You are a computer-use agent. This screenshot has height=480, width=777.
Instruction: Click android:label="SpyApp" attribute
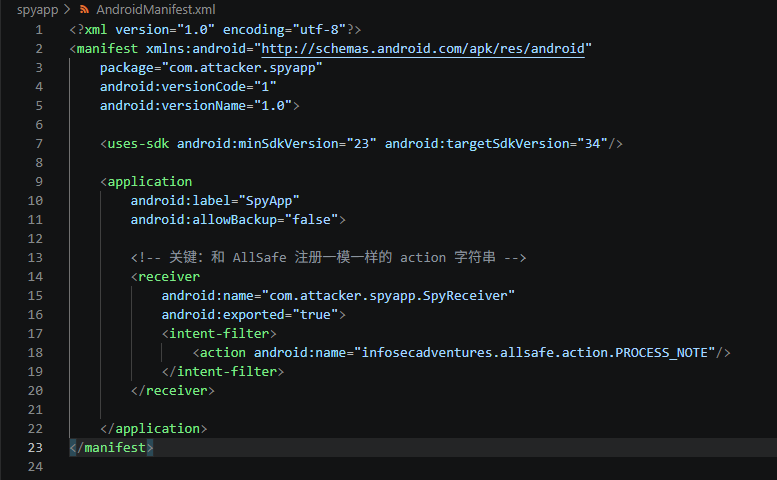[x=215, y=201]
